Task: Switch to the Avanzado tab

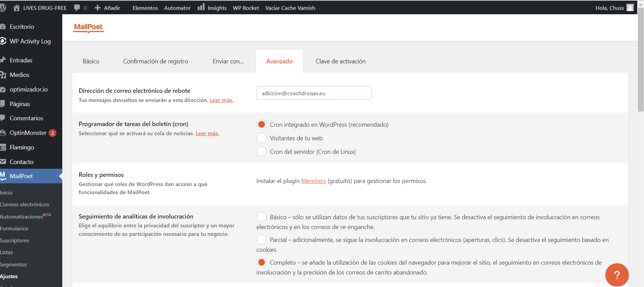Action: click(x=280, y=61)
